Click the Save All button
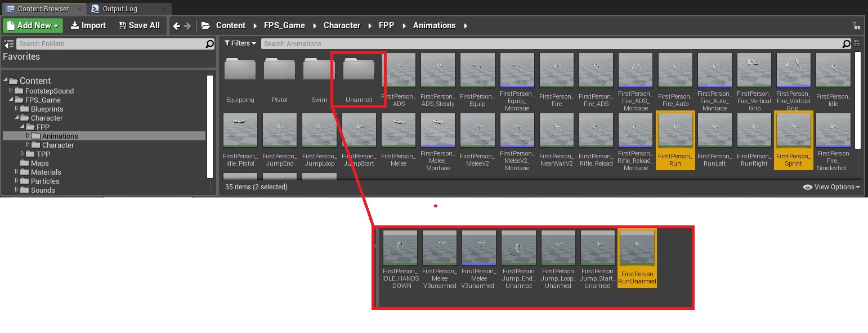Screen dimensions: 868x333 coord(138,25)
